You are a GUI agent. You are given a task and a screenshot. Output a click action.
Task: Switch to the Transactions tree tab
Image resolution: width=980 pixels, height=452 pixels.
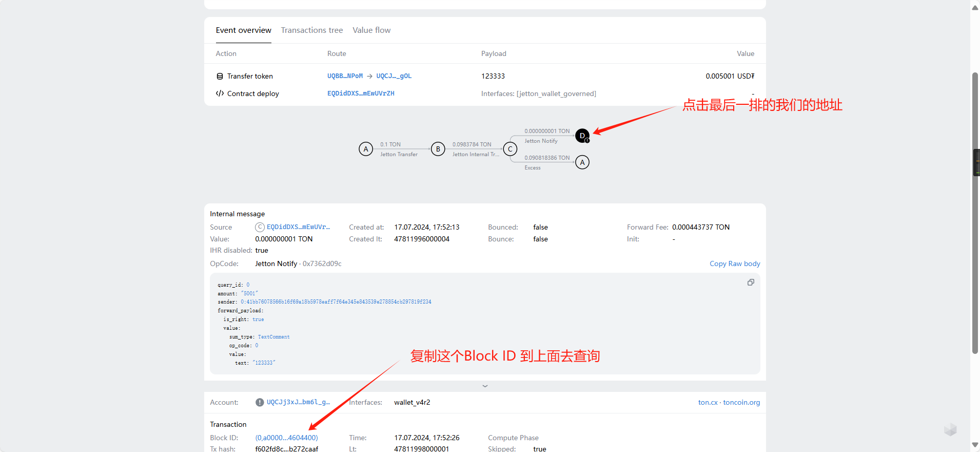312,30
